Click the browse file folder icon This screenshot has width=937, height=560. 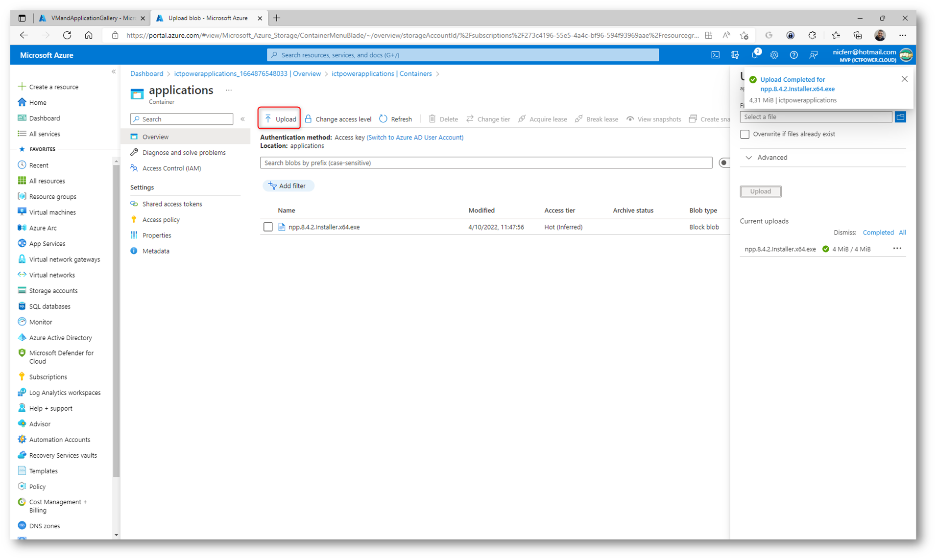click(x=900, y=117)
